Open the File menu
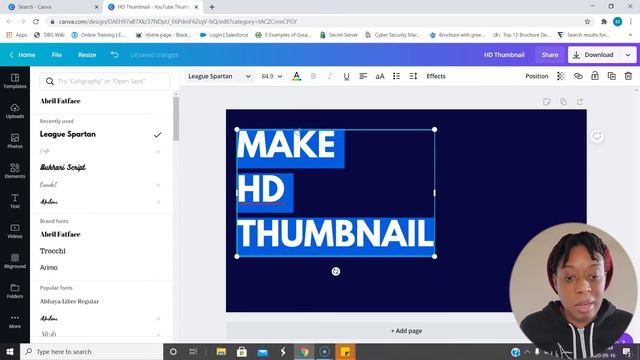The width and height of the screenshot is (640, 360). click(x=57, y=55)
